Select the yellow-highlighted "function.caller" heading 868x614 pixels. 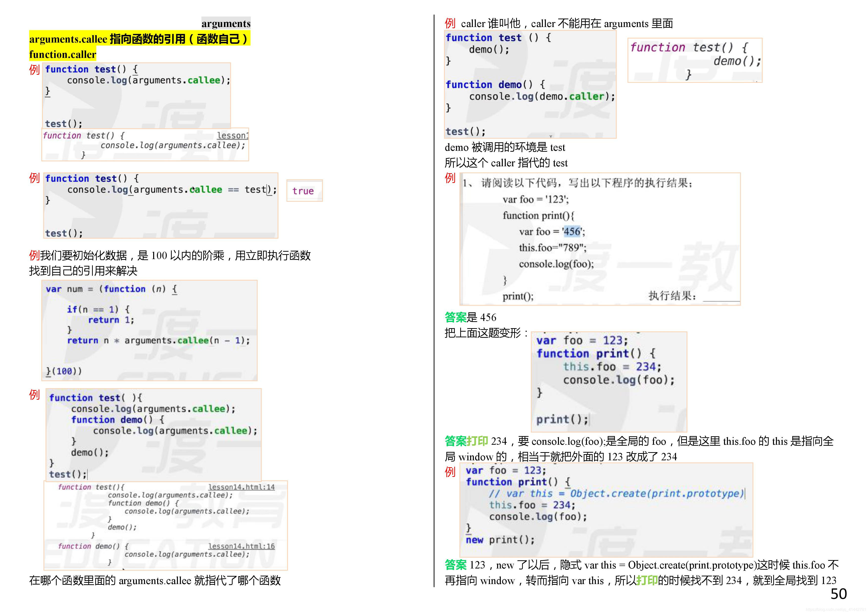coord(62,54)
